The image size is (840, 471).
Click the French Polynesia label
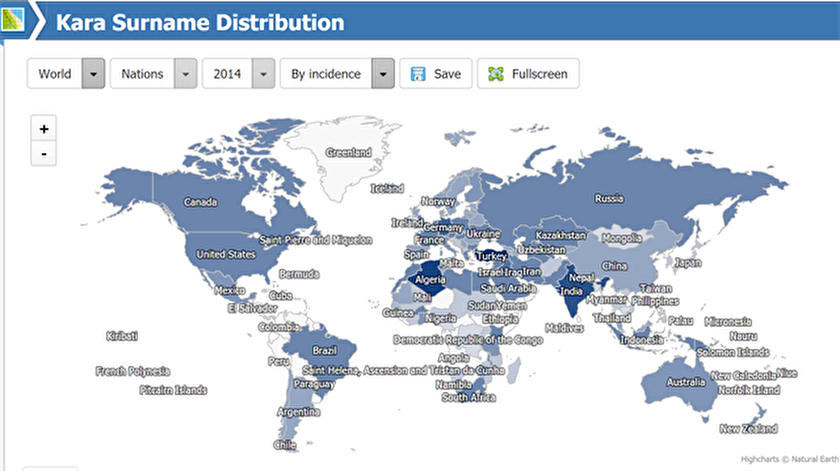[132, 371]
